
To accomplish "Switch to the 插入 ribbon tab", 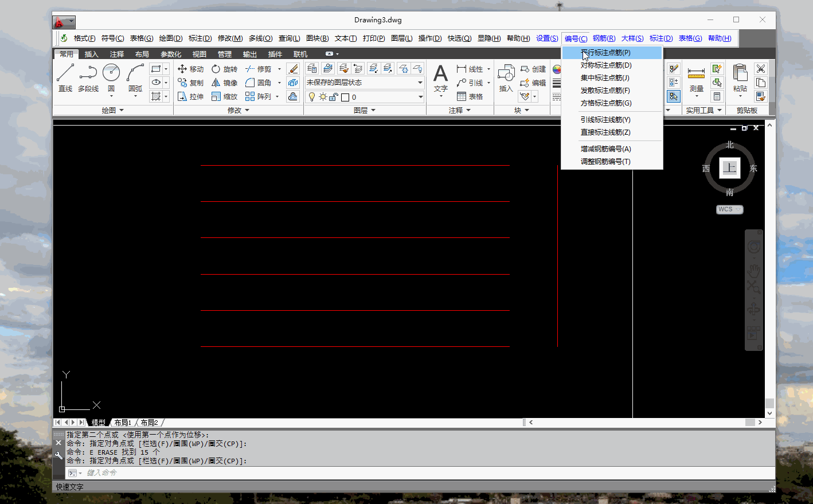I will [91, 54].
